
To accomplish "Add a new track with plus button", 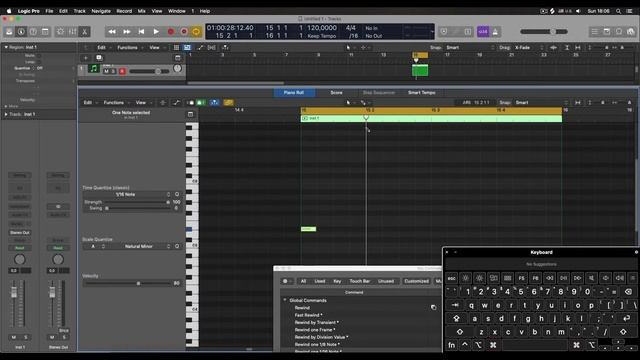I will (x=86, y=58).
